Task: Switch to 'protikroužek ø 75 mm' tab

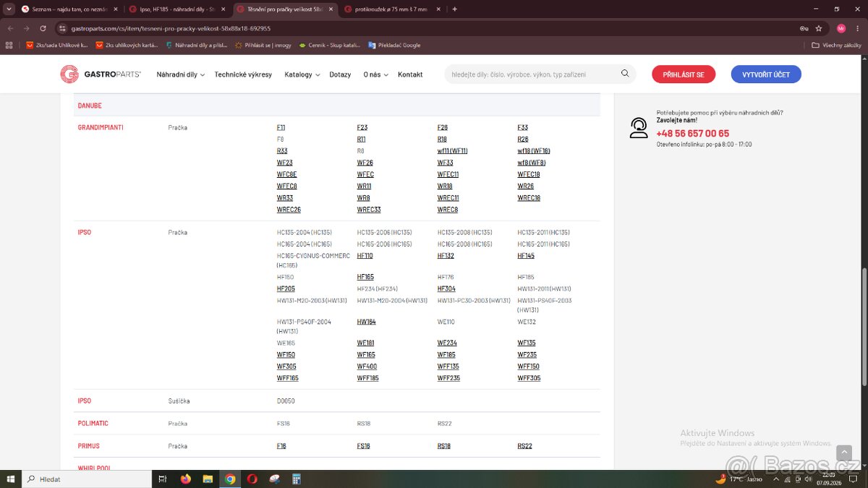Action: 393,9
